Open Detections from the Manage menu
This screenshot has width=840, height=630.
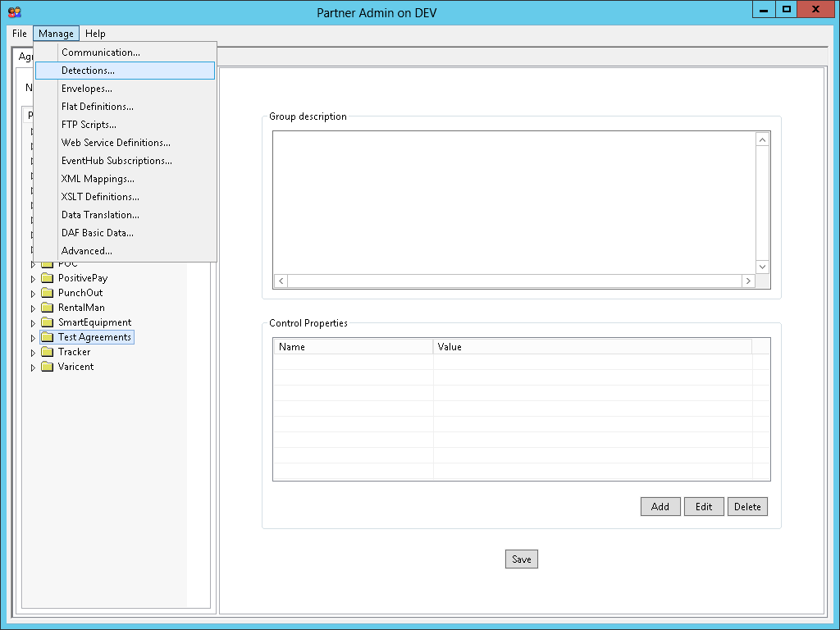[x=88, y=71]
